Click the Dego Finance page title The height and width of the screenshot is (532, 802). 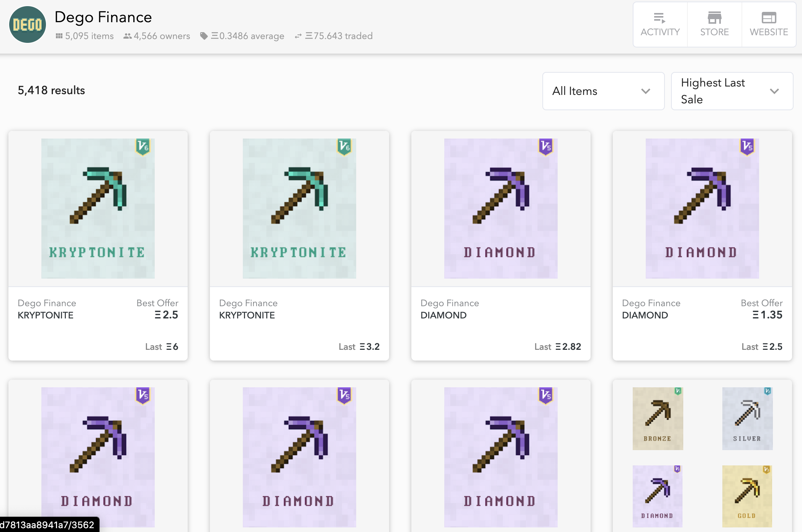(x=103, y=17)
